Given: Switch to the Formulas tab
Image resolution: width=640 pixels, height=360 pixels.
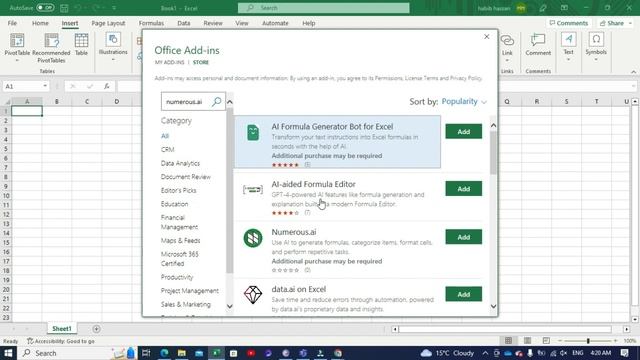Looking at the screenshot, I should click(151, 23).
